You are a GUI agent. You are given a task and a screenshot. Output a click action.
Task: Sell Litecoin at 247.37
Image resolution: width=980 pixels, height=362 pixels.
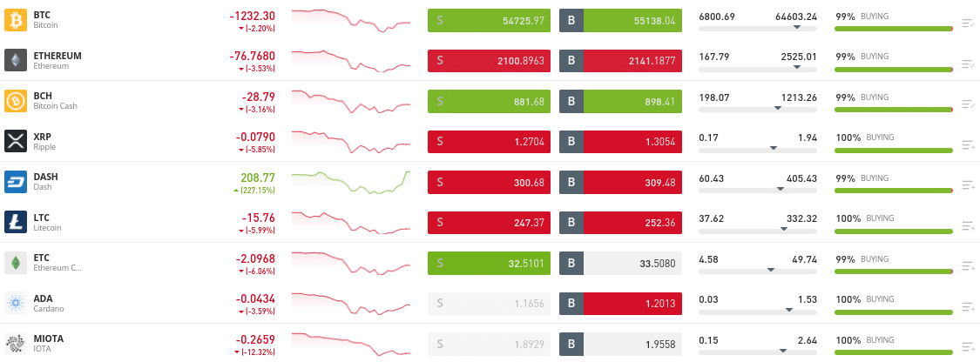[489, 222]
